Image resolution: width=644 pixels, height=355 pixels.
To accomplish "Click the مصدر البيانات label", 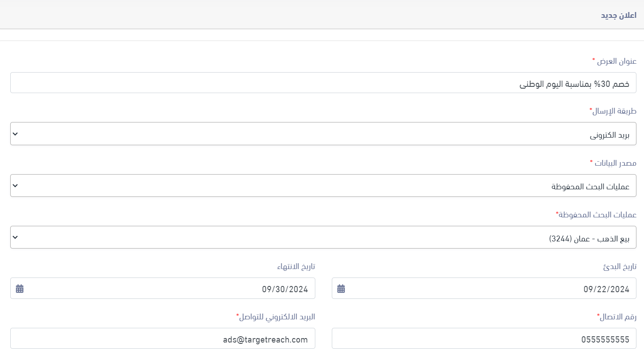I will coord(615,163).
